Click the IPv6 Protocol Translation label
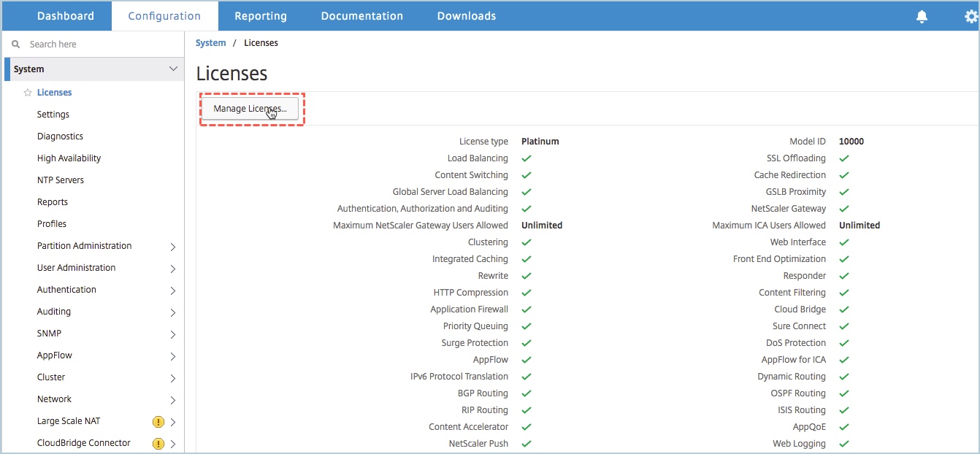The image size is (980, 454). pos(459,377)
